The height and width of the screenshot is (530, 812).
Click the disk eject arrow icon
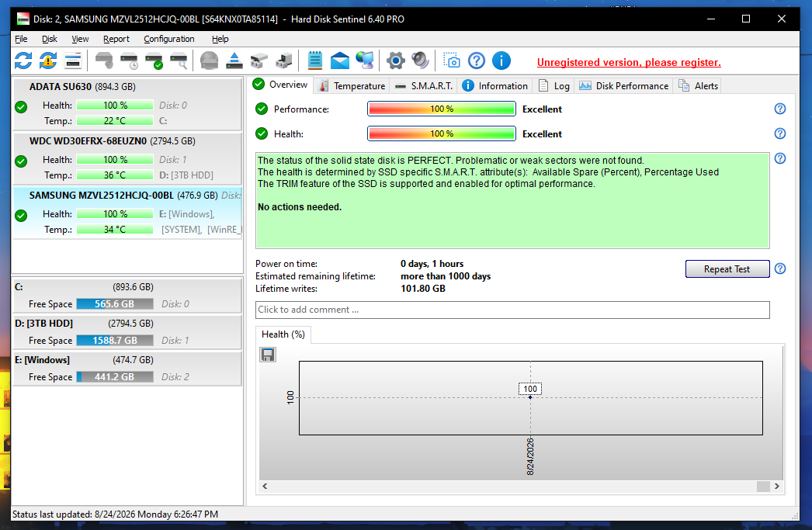(234, 61)
